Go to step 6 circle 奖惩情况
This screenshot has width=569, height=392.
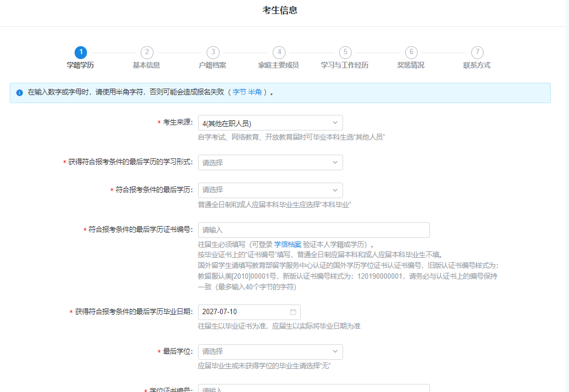(411, 52)
